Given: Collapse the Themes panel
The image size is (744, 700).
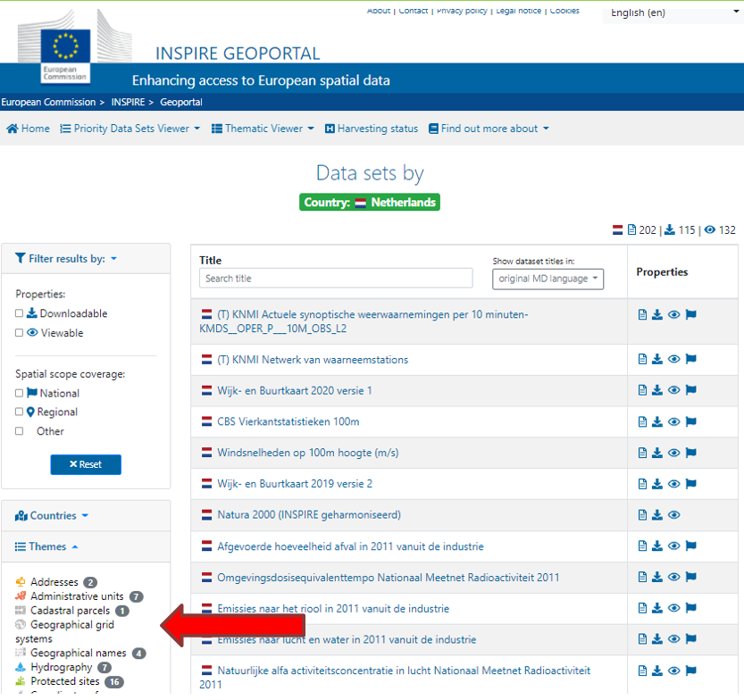Looking at the screenshot, I should 46,546.
